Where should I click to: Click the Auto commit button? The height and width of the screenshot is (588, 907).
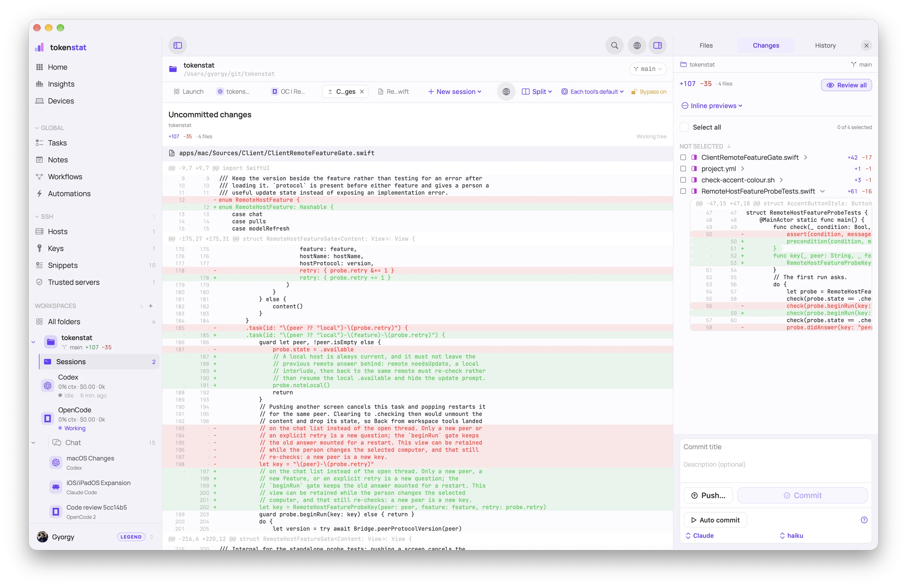[715, 520]
